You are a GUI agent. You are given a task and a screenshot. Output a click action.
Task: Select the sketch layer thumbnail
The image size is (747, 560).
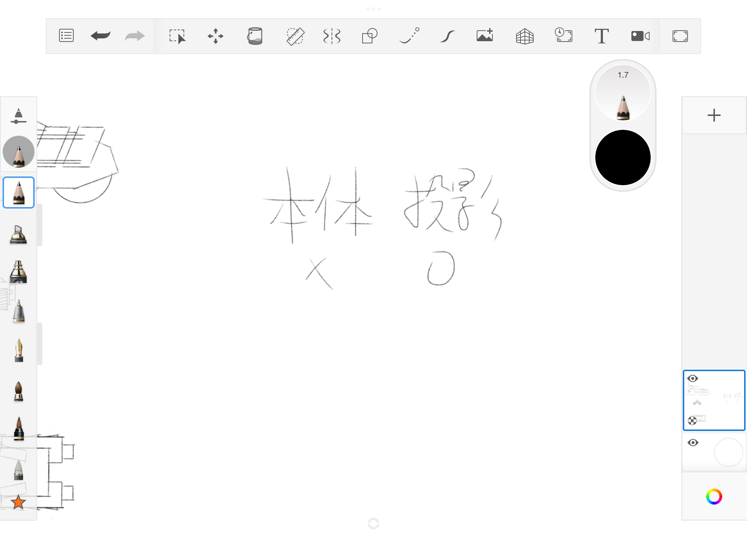(714, 400)
